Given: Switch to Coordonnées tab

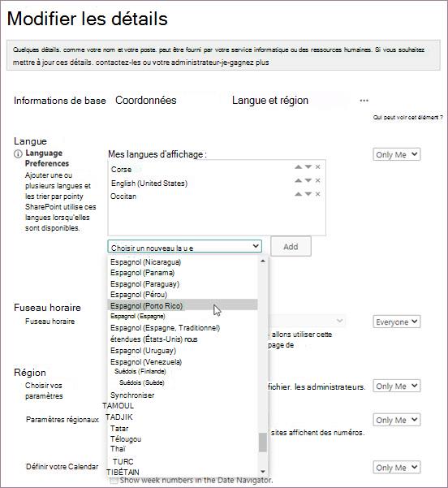Looking at the screenshot, I should (146, 100).
